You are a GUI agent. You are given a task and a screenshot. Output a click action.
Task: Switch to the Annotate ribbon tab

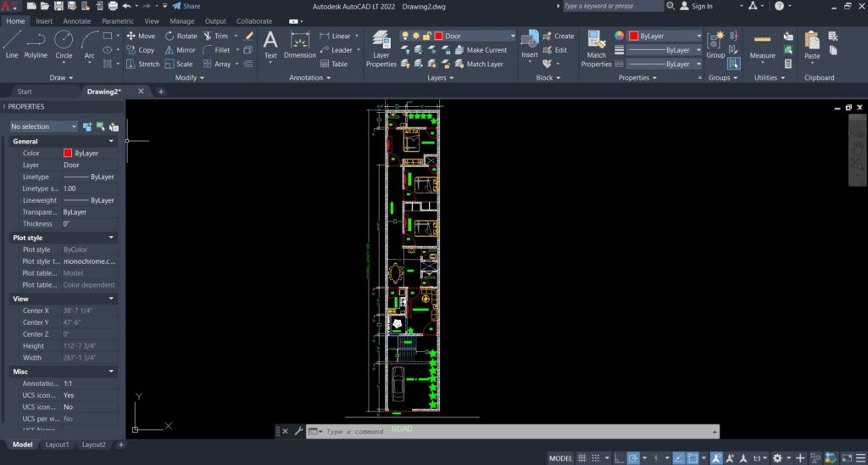[77, 21]
